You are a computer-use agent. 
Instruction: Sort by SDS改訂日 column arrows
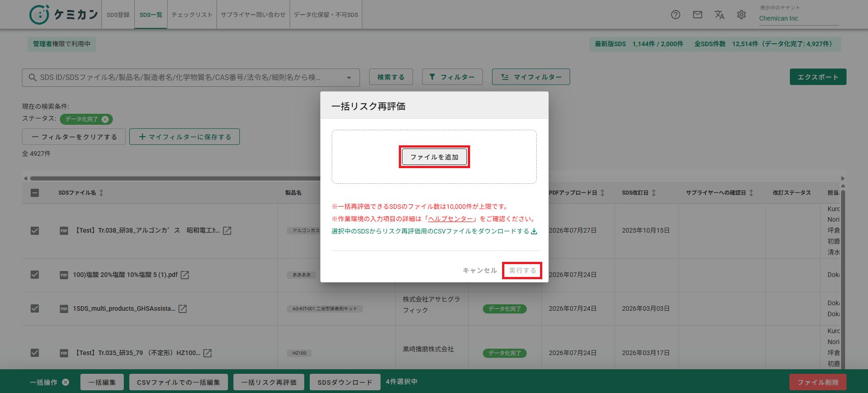(654, 193)
